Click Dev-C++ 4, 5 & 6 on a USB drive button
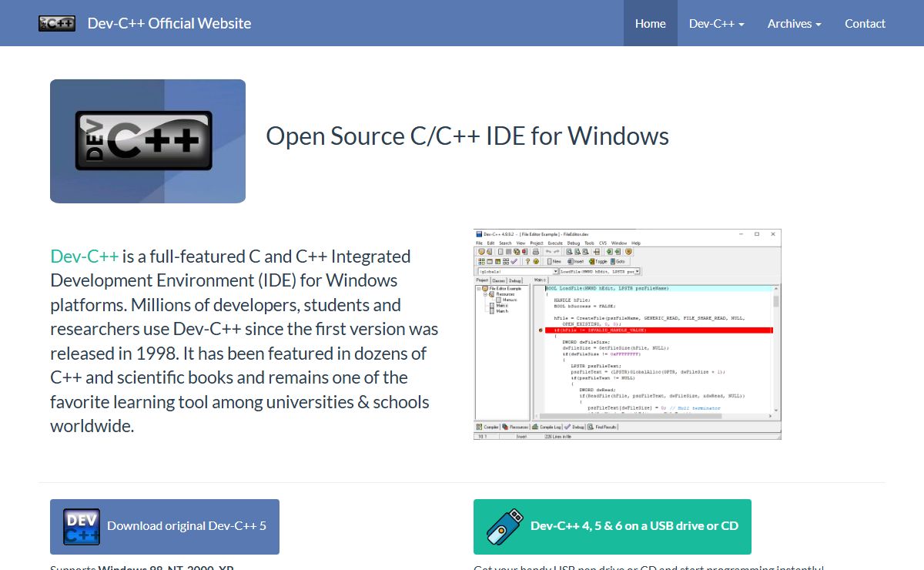 point(612,527)
